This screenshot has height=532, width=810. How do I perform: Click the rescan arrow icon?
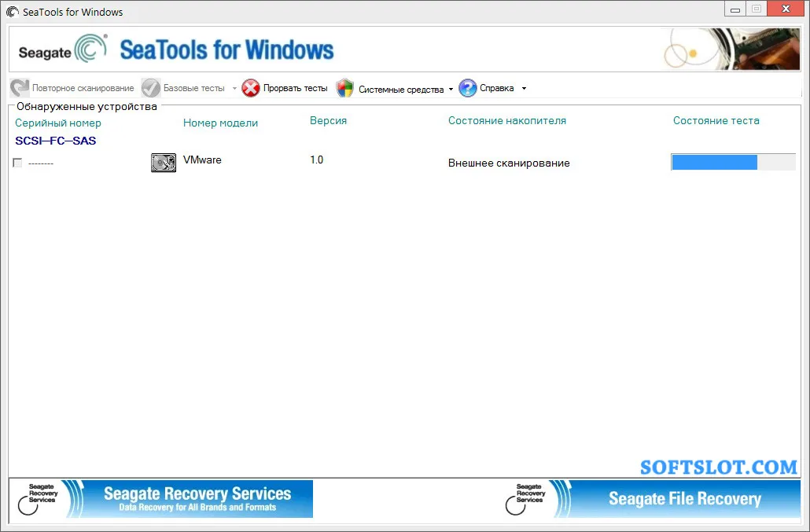pyautogui.click(x=20, y=88)
